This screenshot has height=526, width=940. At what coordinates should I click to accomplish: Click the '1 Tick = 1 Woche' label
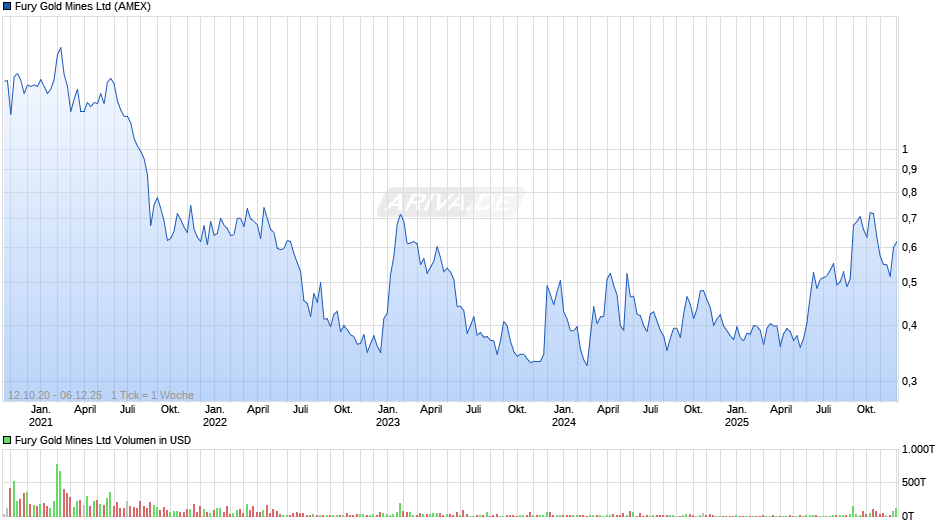(152, 395)
